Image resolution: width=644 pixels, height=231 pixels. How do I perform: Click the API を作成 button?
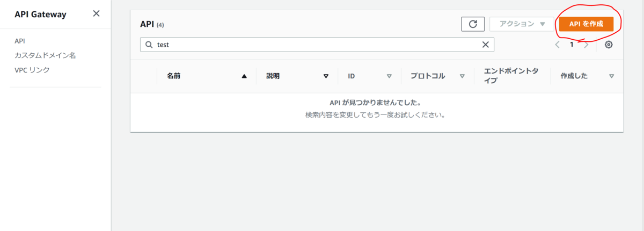(586, 24)
